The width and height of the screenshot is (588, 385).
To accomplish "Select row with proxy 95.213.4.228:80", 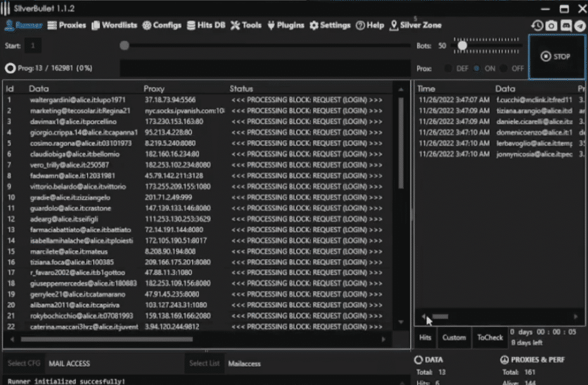I will click(198, 132).
